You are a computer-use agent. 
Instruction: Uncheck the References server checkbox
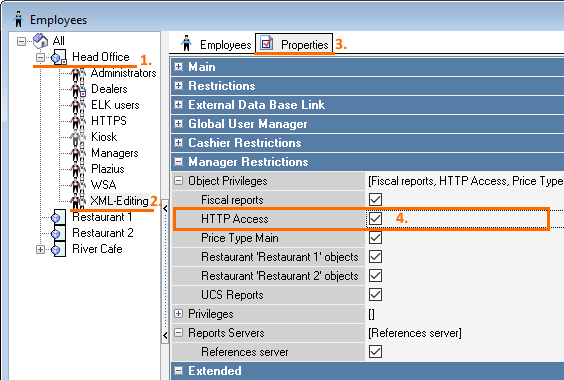375,352
